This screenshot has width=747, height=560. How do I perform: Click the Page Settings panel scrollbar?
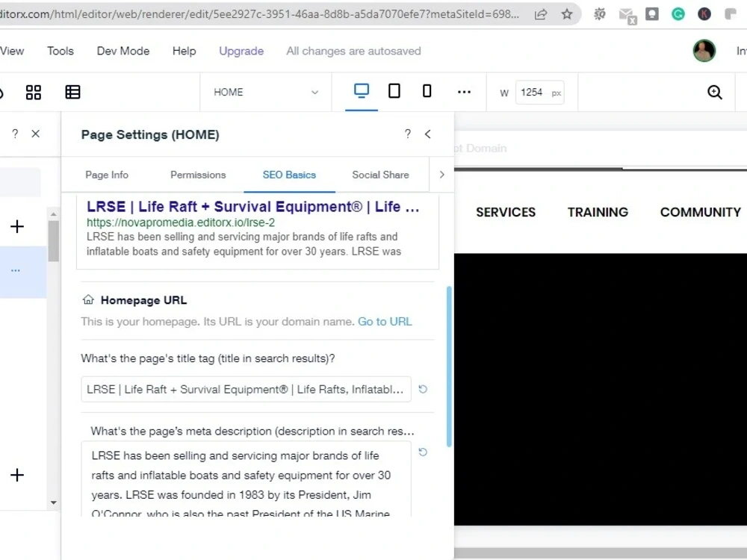click(449, 366)
